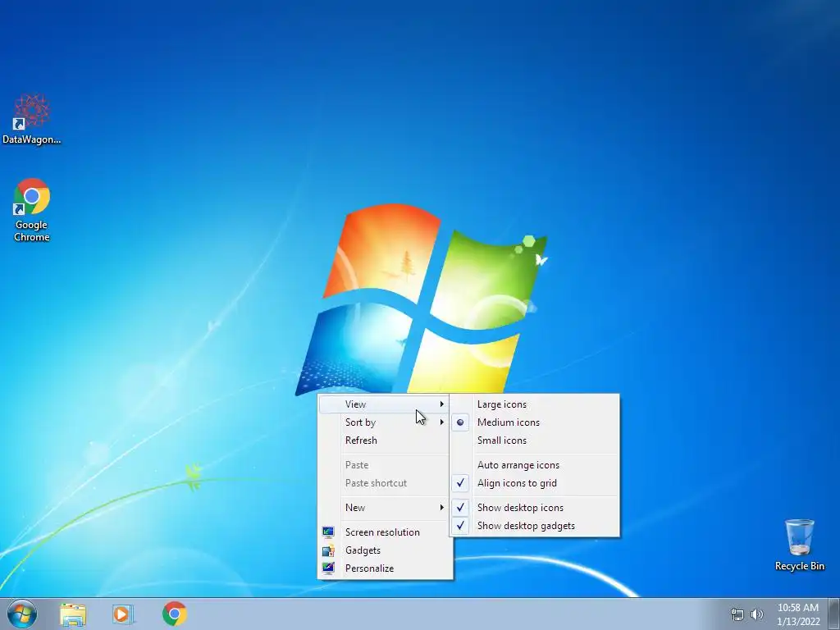Expand the Sort by submenu arrow

click(442, 422)
